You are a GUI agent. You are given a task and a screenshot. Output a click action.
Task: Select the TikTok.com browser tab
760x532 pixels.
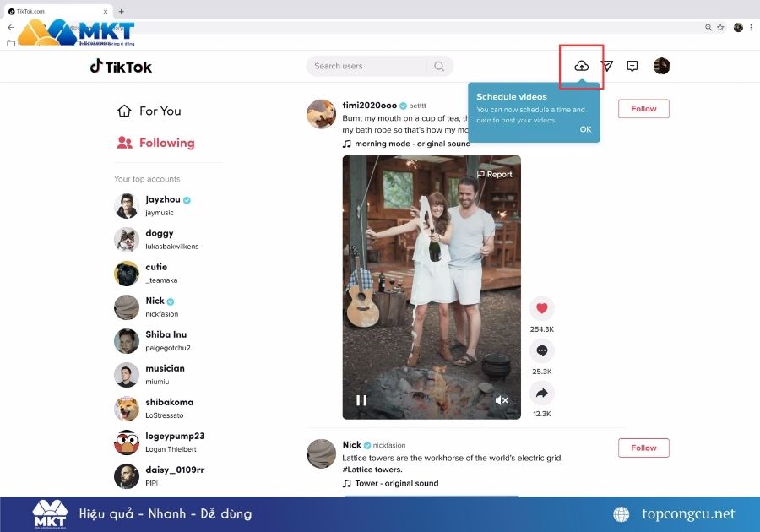[x=58, y=11]
